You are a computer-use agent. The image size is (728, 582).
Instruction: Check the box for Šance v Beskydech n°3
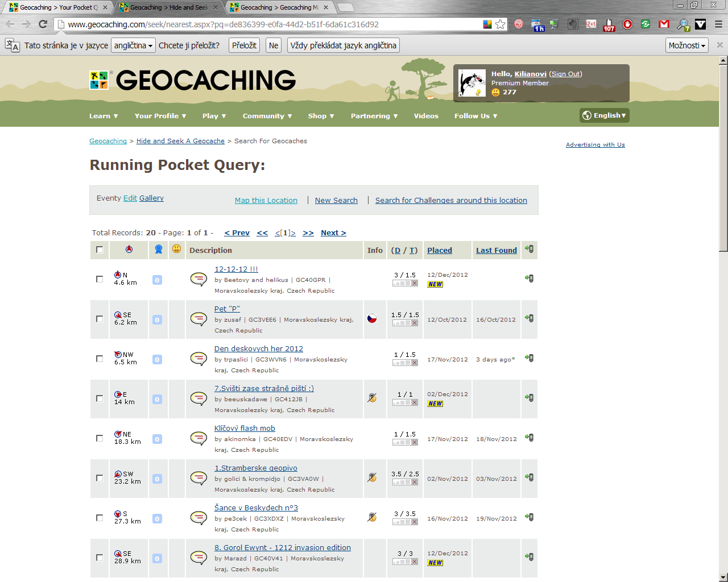(x=100, y=518)
